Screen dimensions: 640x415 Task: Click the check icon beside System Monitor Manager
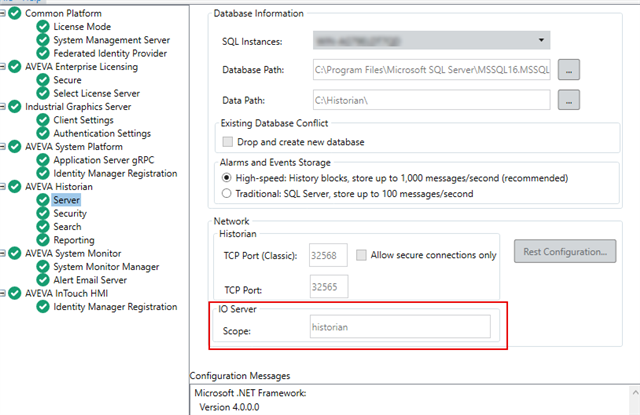click(x=43, y=266)
